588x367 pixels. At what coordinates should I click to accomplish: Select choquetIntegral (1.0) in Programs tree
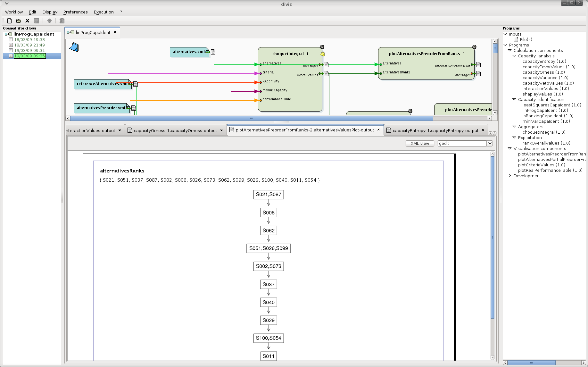click(544, 132)
